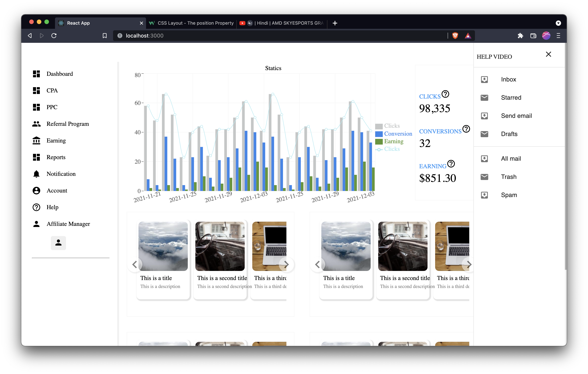Switch to CSS Layout browser tab
588x374 pixels.
(192, 23)
